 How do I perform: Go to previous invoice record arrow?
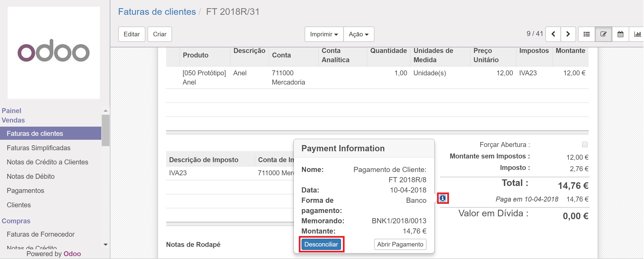pyautogui.click(x=553, y=34)
